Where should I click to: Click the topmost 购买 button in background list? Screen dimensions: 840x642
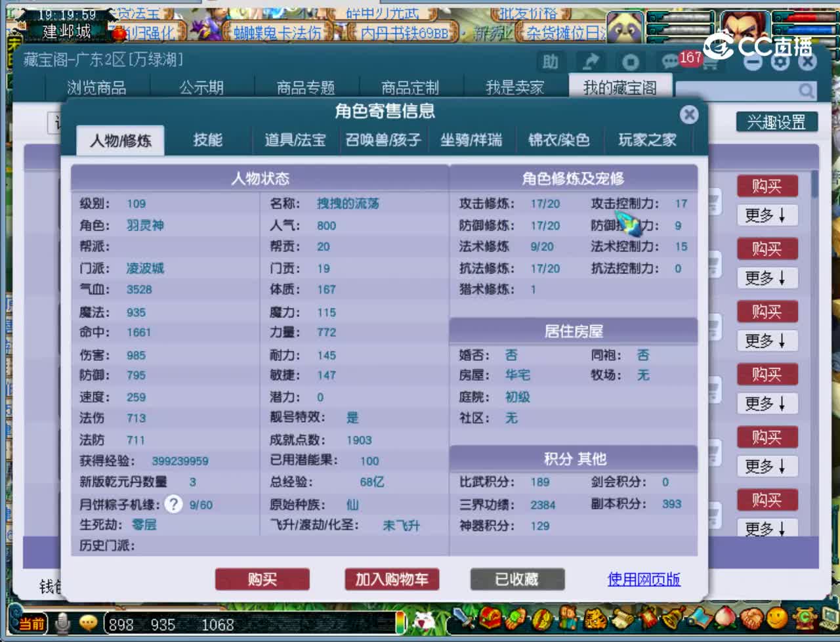[767, 186]
